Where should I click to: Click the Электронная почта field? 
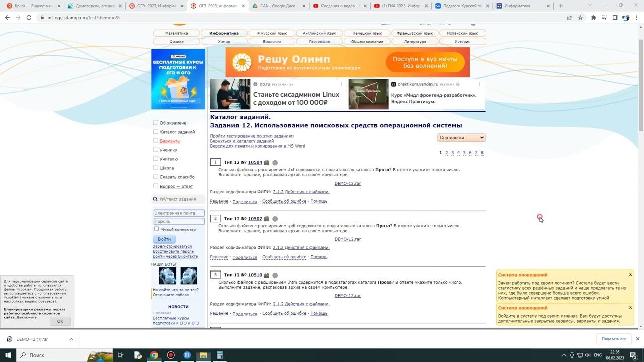(179, 213)
